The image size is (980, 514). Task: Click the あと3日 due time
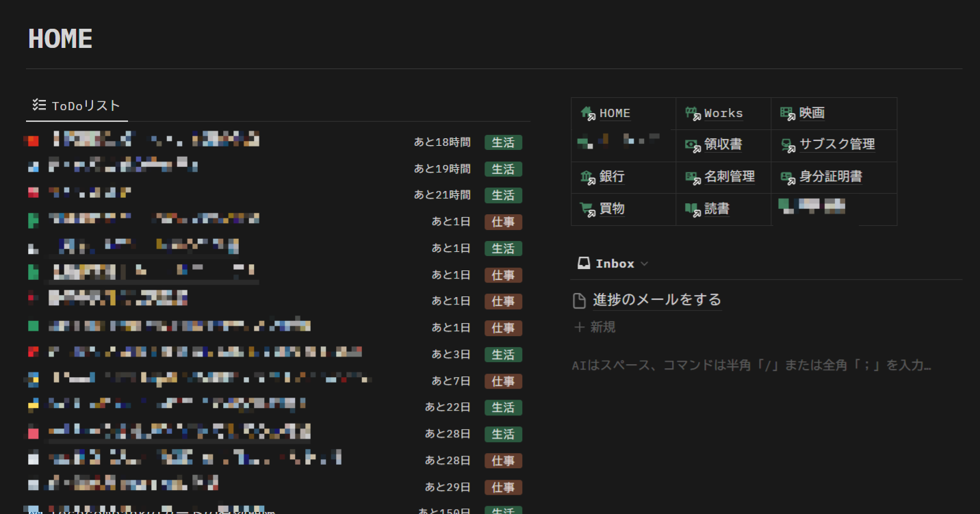(x=451, y=355)
